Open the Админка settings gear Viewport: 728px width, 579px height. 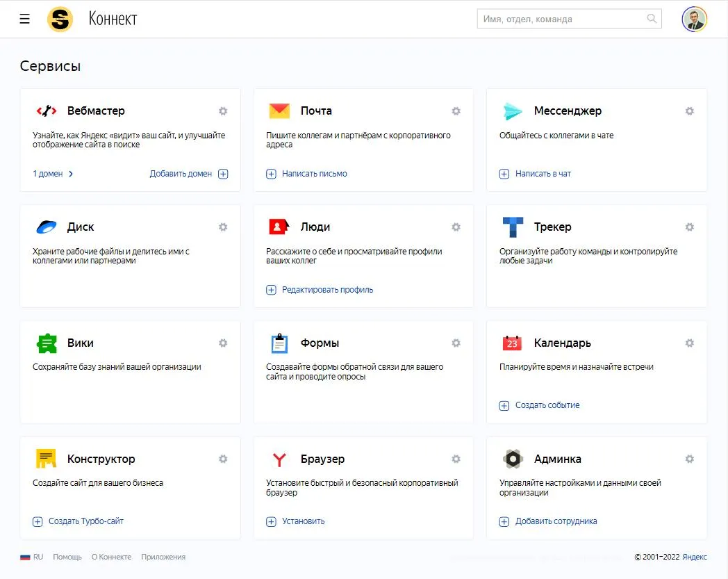pyautogui.click(x=689, y=459)
